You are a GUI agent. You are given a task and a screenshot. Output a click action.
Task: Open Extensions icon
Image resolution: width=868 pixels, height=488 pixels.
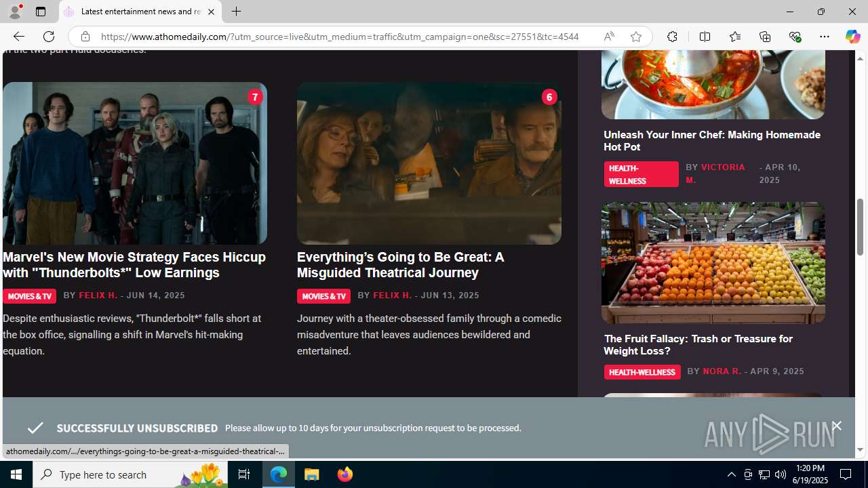(x=672, y=37)
